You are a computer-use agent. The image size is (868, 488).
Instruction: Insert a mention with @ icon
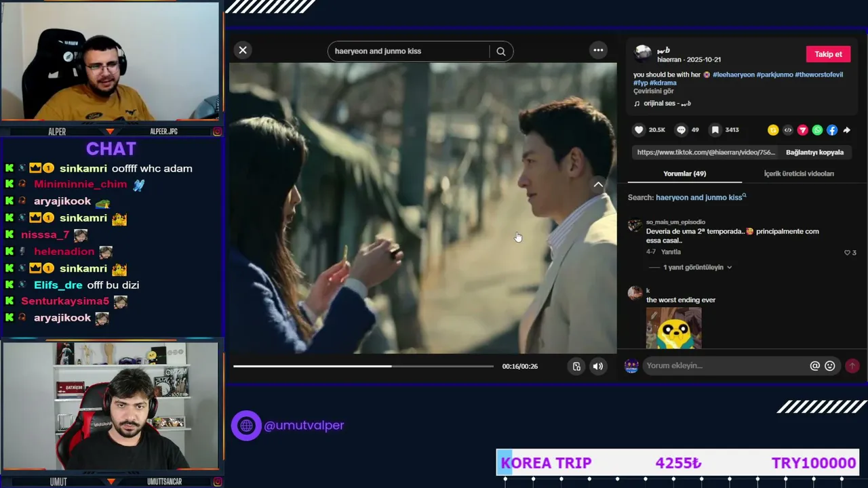click(x=815, y=366)
